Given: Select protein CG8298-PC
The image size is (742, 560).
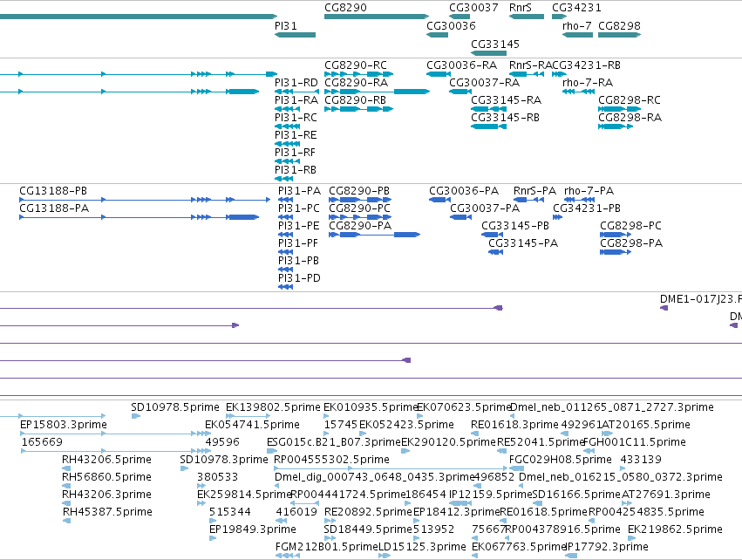Looking at the screenshot, I should tap(616, 235).
